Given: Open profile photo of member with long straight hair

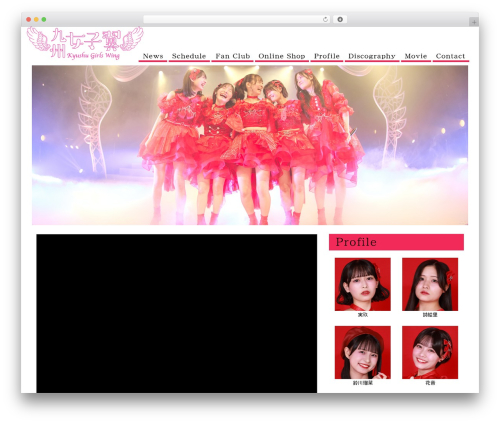Looking at the screenshot, I should pyautogui.click(x=430, y=284).
